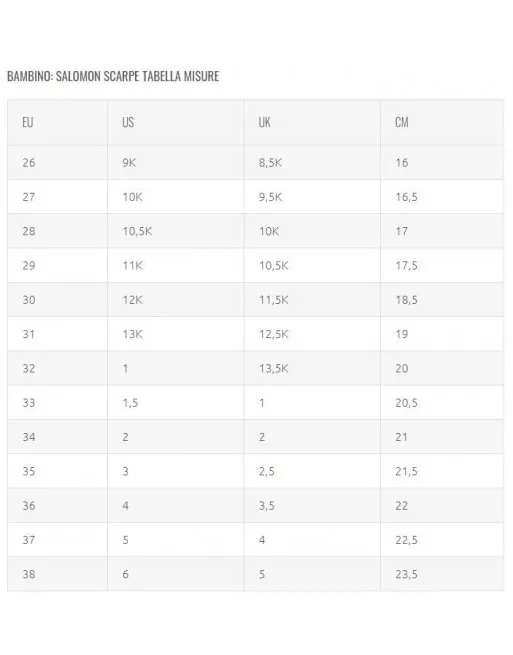This screenshot has width=513, height=655.
Task: Click EU size 34 cell
Action: point(58,437)
